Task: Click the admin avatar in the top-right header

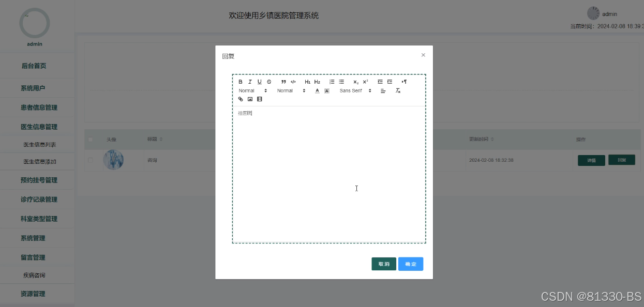Action: [593, 13]
